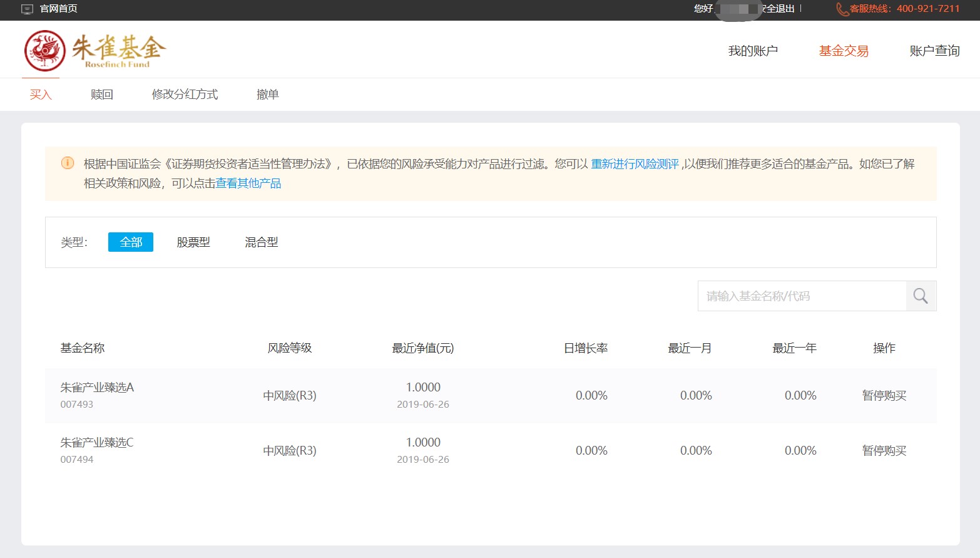Screen dimensions: 980x558
Task: Open fund 朱雀产业臻选A
Action: point(97,388)
